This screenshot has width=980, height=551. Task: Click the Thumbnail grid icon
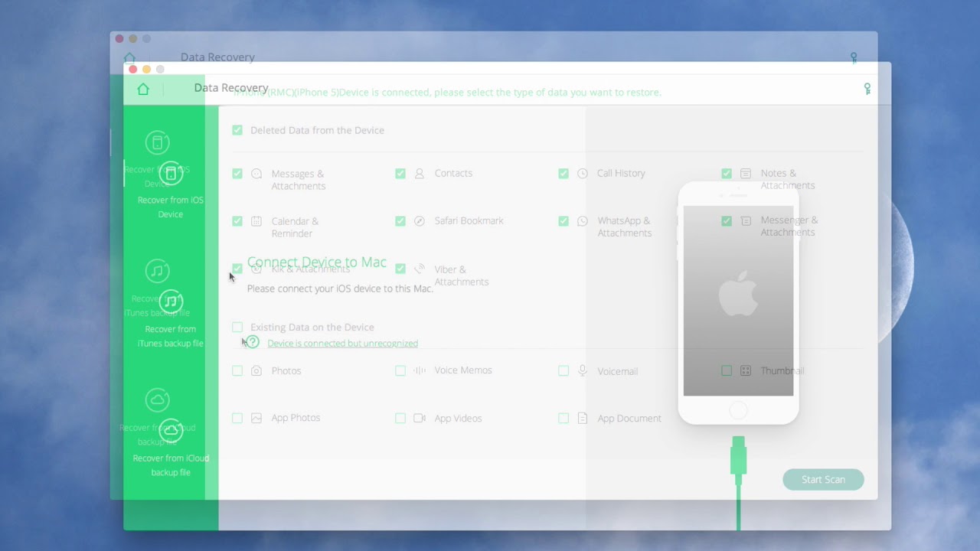(746, 370)
